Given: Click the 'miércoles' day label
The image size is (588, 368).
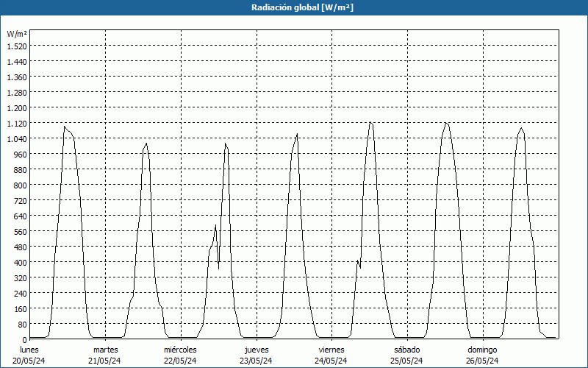Looking at the screenshot, I should 180,350.
